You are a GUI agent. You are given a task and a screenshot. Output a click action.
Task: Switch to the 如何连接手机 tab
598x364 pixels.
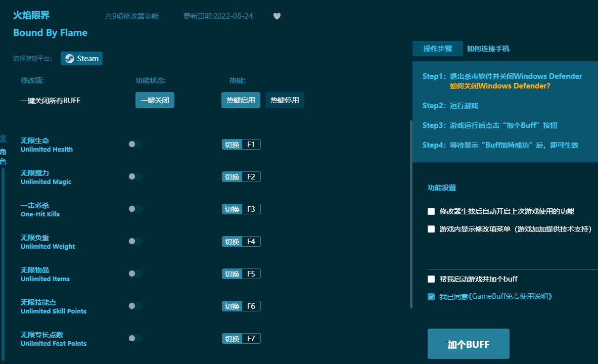coord(488,49)
